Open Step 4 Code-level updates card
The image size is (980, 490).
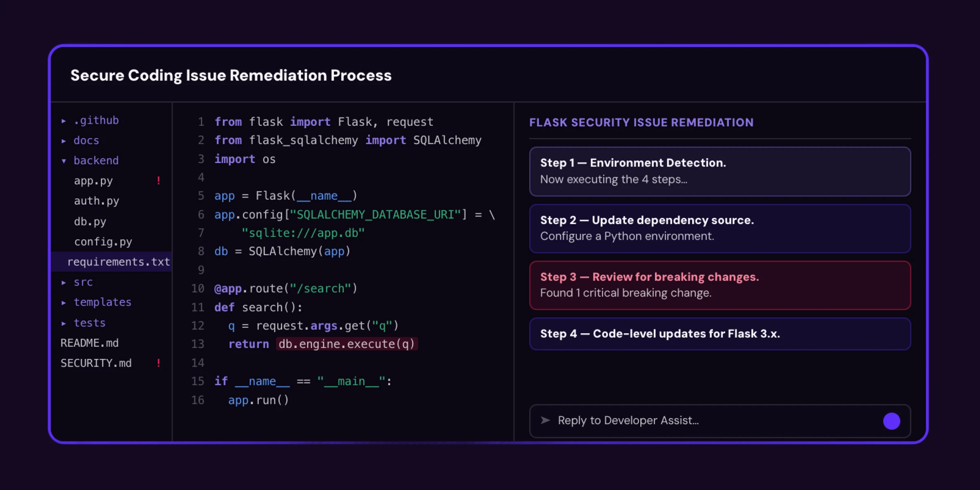[x=720, y=334]
